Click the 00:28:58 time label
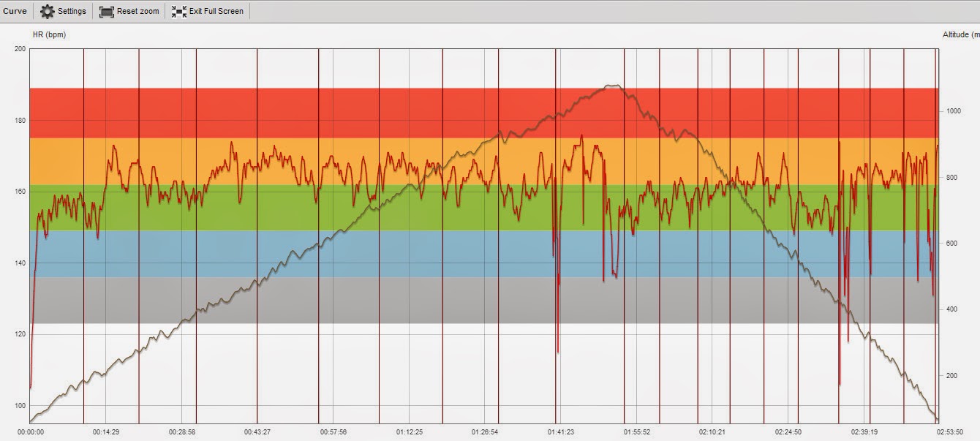Image resolution: width=980 pixels, height=441 pixels. 181,432
